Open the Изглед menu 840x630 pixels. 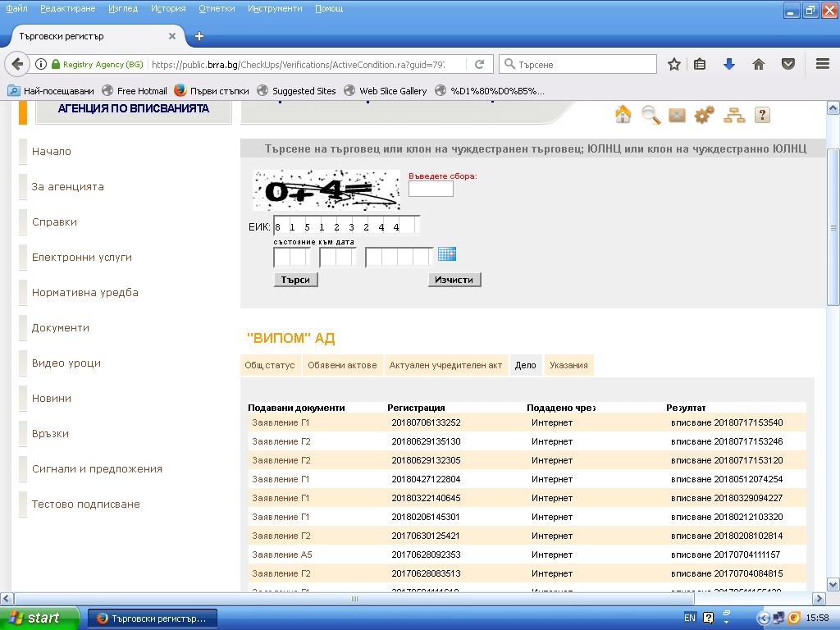[x=123, y=8]
